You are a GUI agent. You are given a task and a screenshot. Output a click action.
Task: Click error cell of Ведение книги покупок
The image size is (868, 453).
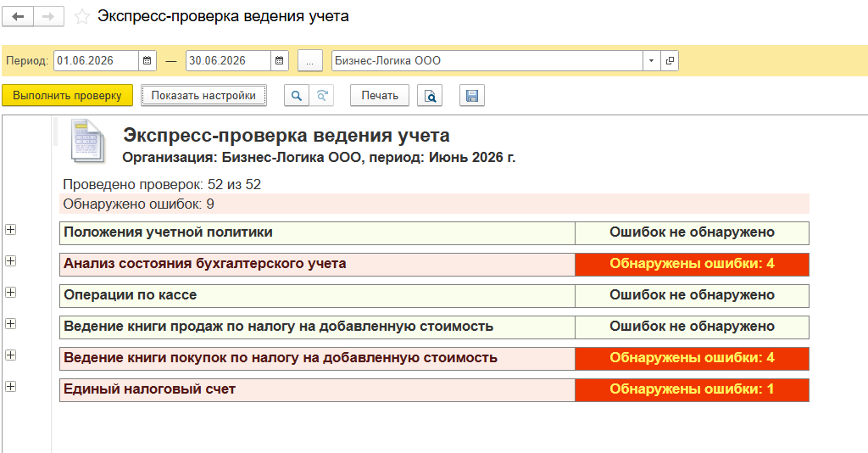692,359
